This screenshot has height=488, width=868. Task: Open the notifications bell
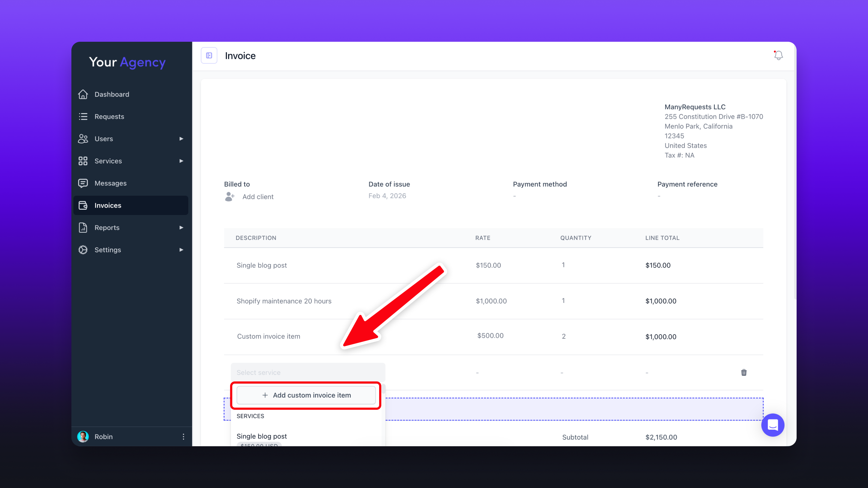point(778,55)
